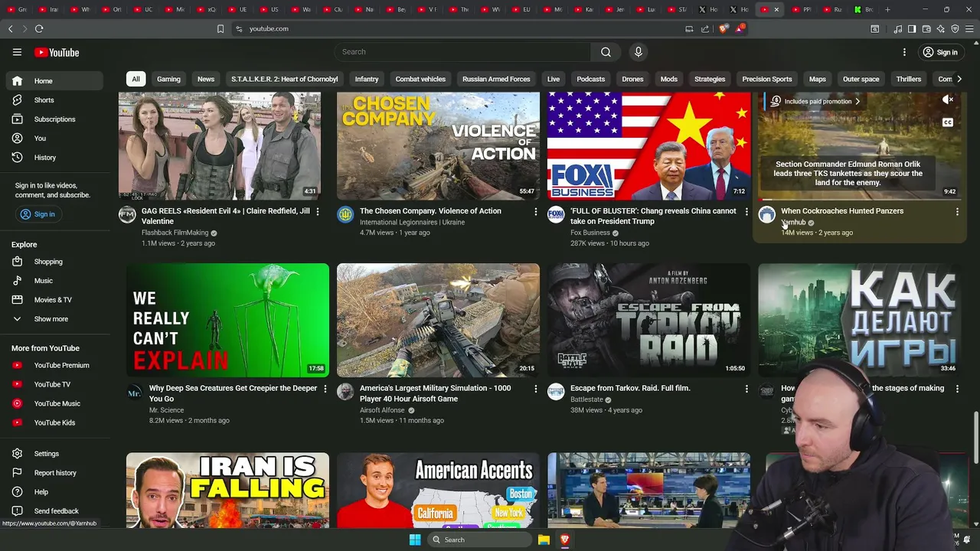Open Music under Explore
Image resolution: width=980 pixels, height=551 pixels.
tap(54, 281)
